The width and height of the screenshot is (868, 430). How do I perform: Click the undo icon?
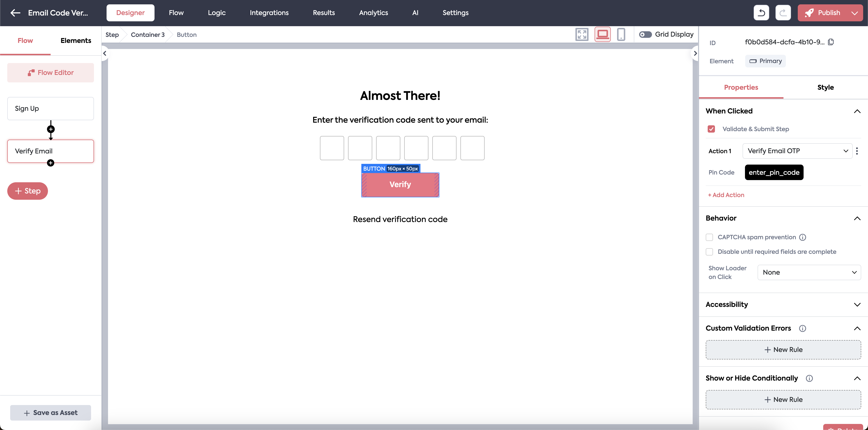coord(761,13)
